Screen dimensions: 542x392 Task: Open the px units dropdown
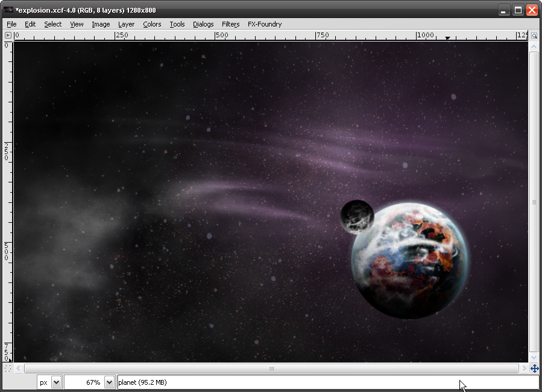click(56, 382)
